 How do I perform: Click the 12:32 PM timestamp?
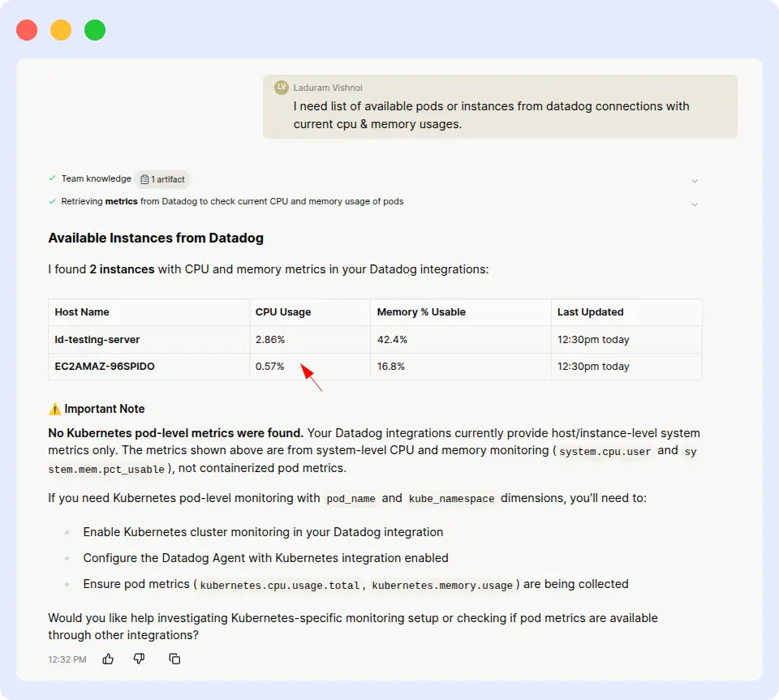[67, 659]
